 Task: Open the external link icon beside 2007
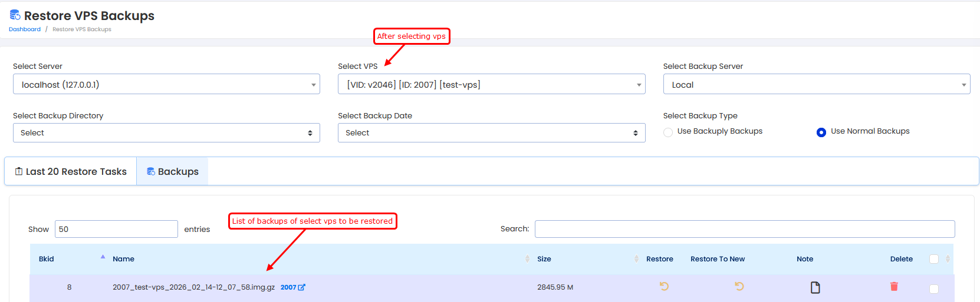click(302, 287)
